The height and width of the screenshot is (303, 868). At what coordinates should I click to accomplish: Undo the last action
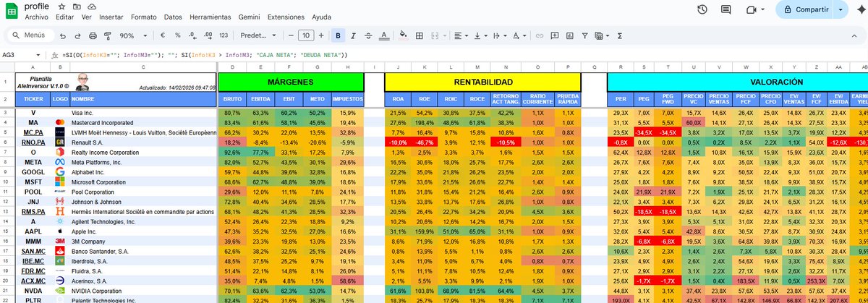pyautogui.click(x=64, y=35)
